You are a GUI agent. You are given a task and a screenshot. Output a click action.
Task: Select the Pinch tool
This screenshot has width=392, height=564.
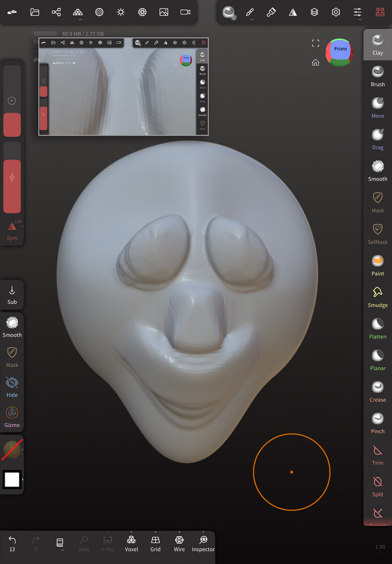377,423
